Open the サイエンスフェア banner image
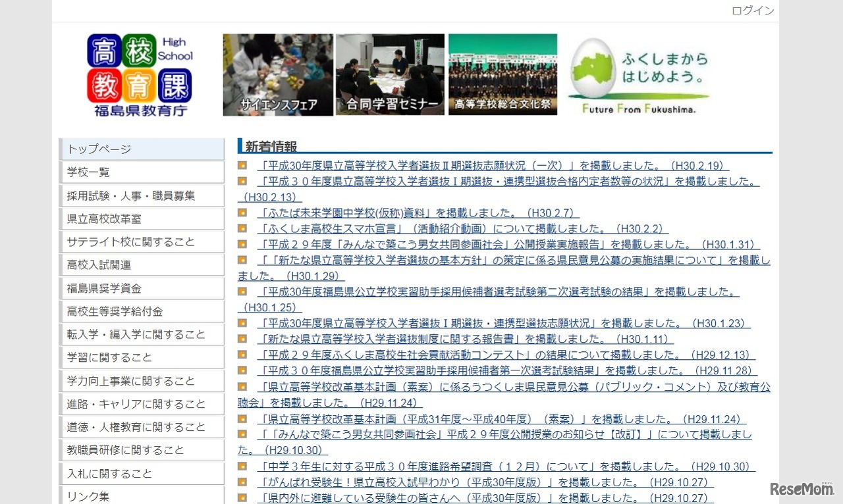 coord(277,74)
